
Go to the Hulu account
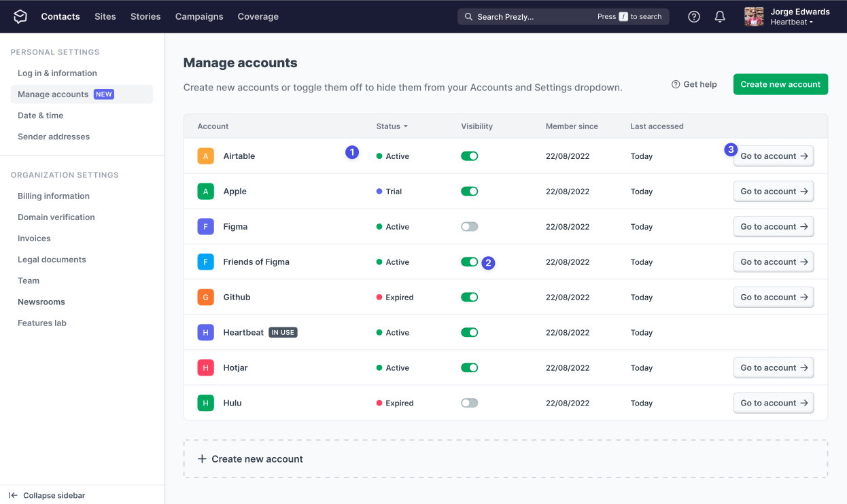774,403
